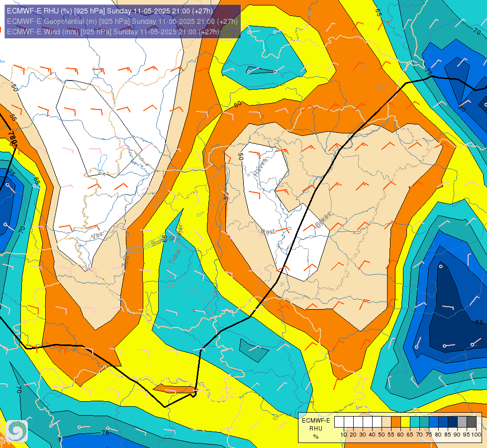Click the medium blue 80-85% legend swatch
The width and height of the screenshot is (487, 448).
[x=444, y=422]
